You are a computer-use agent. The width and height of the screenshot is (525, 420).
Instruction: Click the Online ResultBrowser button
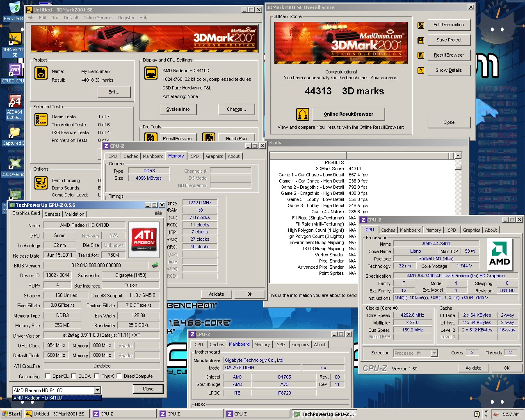point(348,114)
